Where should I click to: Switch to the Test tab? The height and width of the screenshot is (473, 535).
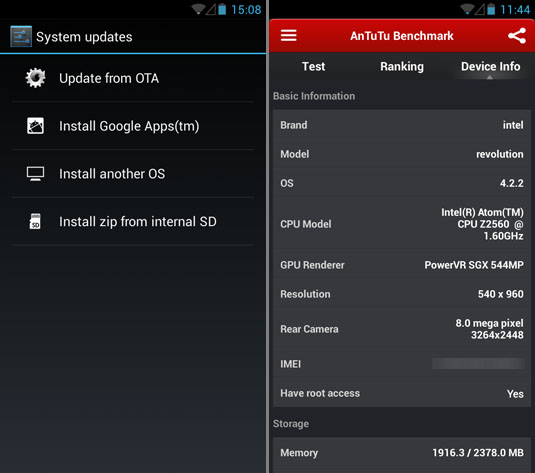(x=313, y=66)
